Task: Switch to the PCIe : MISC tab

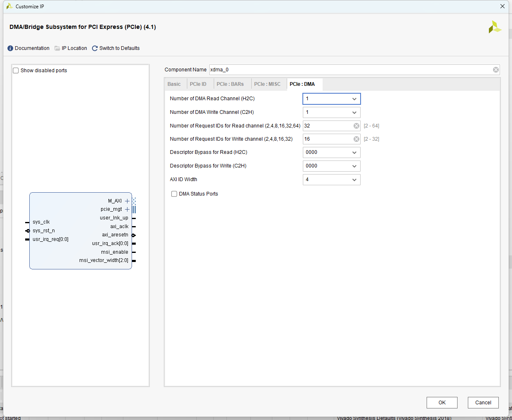Action: coord(267,84)
